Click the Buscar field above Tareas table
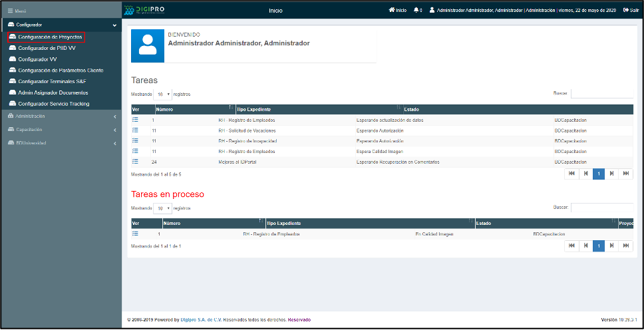This screenshot has width=644, height=330. 601,94
